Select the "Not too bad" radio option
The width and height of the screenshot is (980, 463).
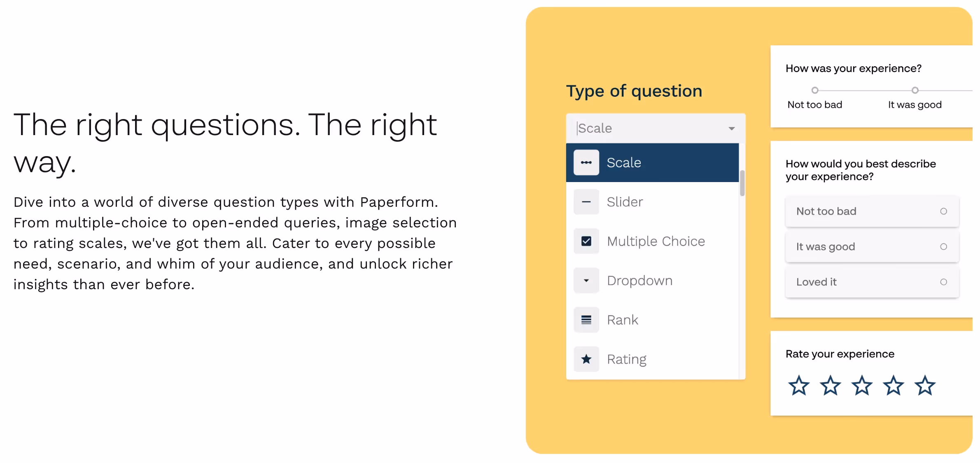(872, 211)
